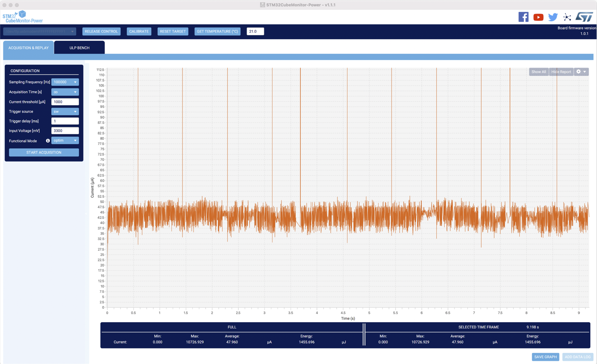Click the Functional Mode info icon

[x=48, y=141]
